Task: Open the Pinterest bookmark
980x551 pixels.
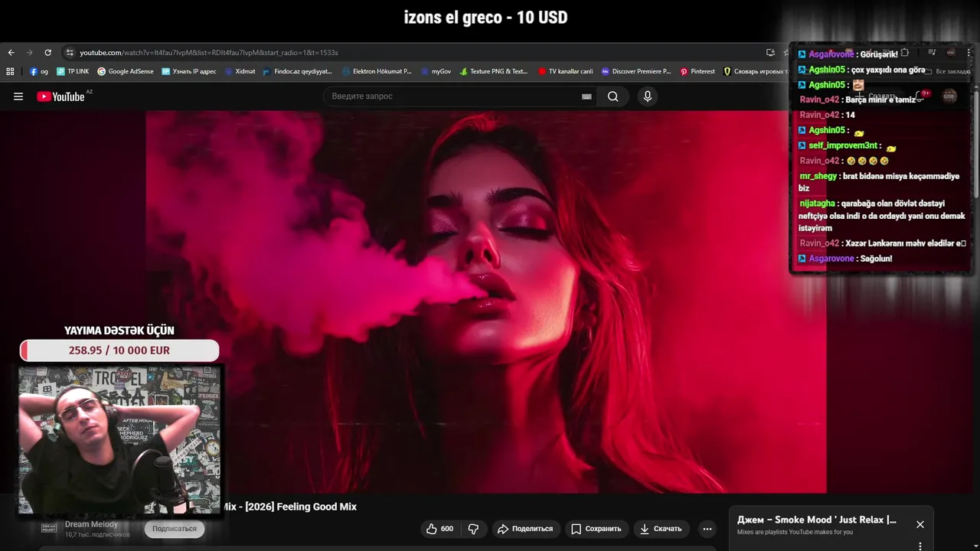Action: point(697,71)
